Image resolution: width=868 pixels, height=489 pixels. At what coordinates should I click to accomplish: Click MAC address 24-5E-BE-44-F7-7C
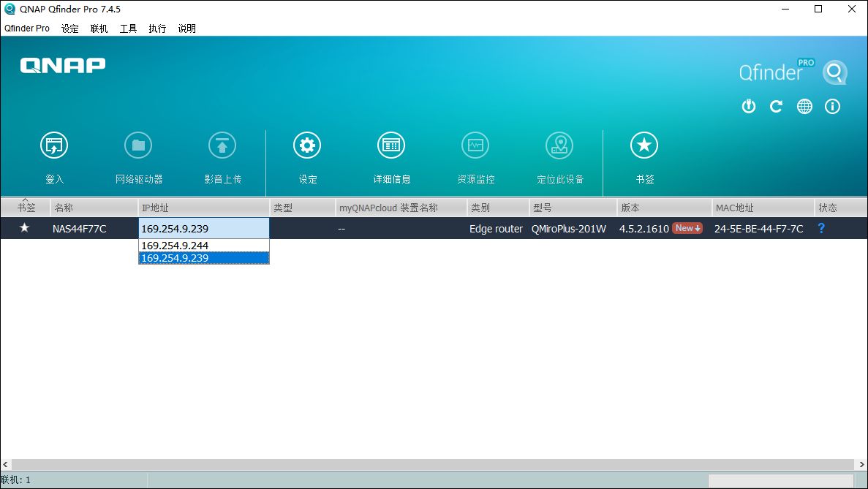pyautogui.click(x=758, y=229)
